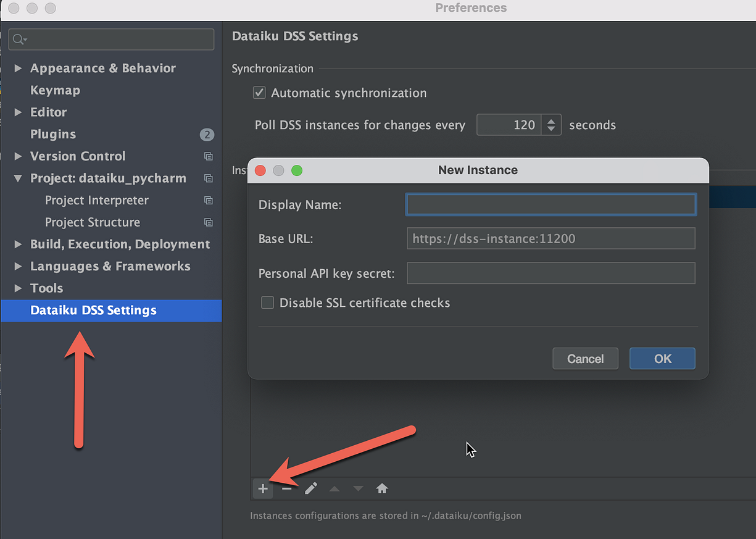
Task: Click inside the Display Name field
Action: [549, 204]
